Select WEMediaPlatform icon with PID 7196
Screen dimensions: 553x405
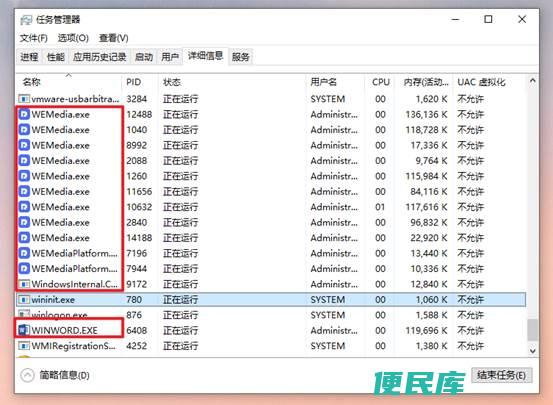[24, 253]
